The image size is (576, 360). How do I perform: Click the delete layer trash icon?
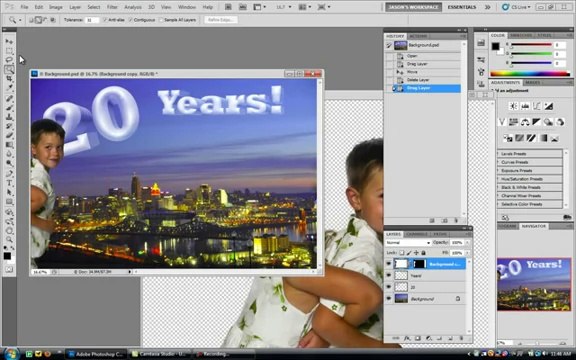coord(461,338)
